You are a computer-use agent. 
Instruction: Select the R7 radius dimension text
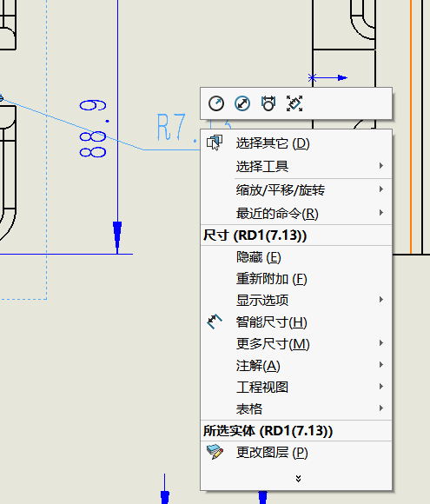(177, 127)
